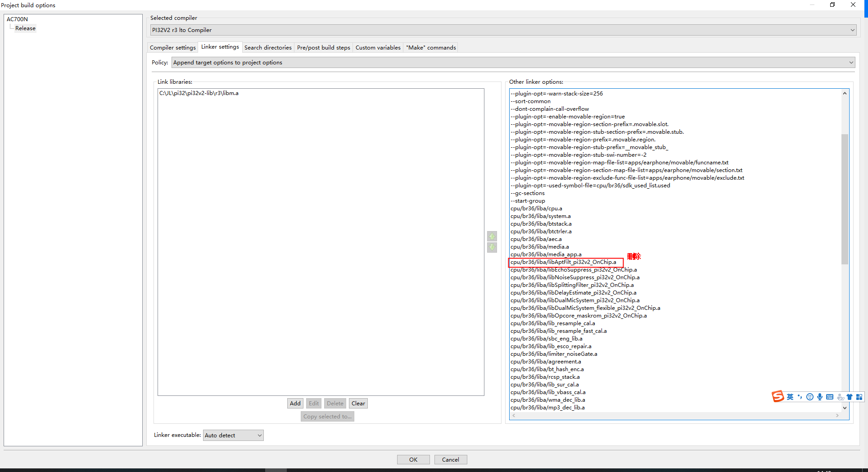Open the emoji smiley panel in the Sogou bar
868x472 pixels.
[810, 397]
